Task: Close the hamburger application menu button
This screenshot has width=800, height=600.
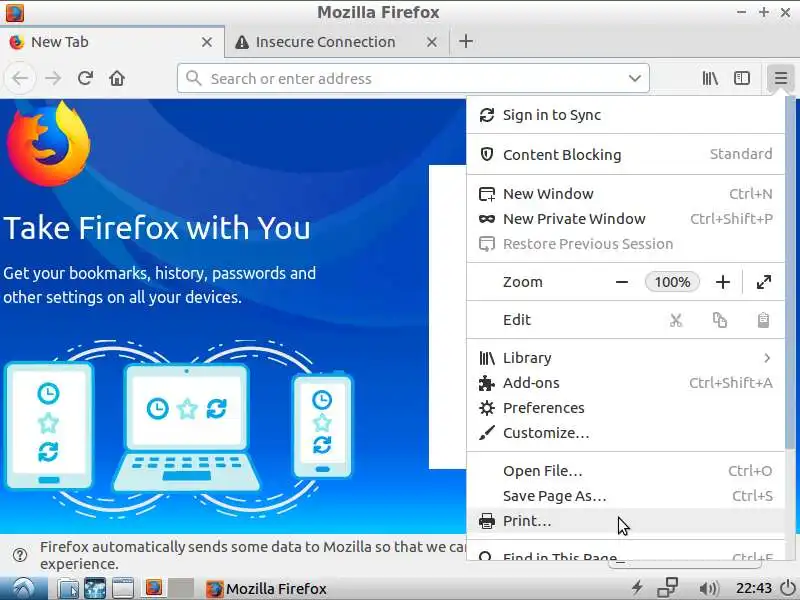Action: point(781,78)
